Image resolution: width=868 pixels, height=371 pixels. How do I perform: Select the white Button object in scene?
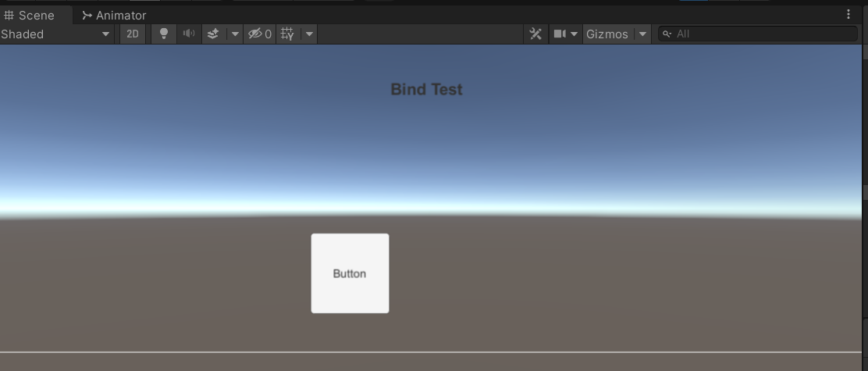tap(350, 273)
